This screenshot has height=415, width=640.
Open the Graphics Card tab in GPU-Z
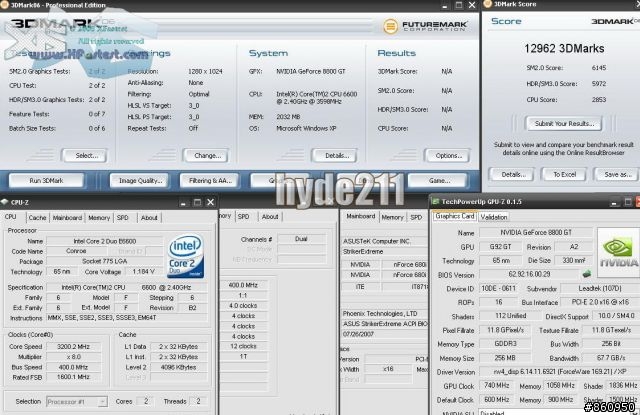(455, 216)
